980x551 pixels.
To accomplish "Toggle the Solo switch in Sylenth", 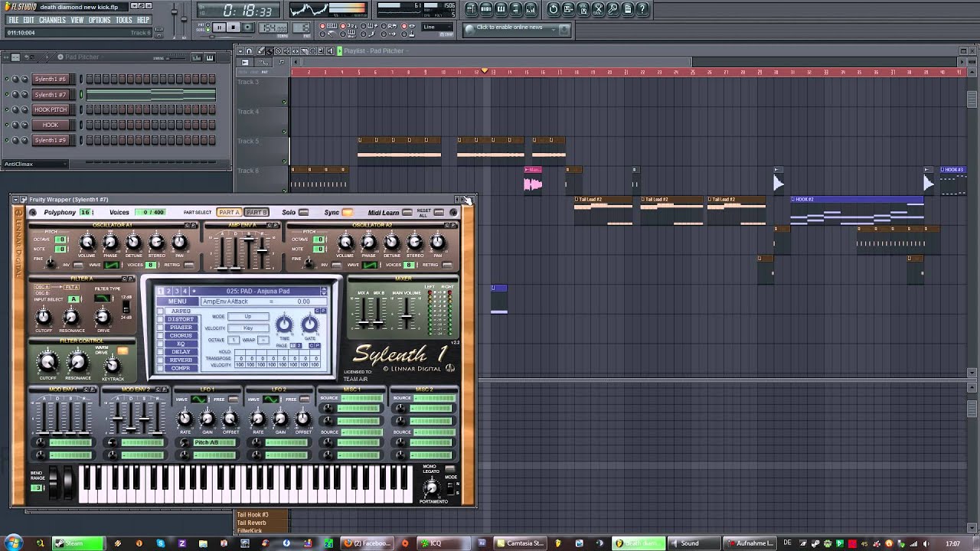I will pyautogui.click(x=303, y=212).
